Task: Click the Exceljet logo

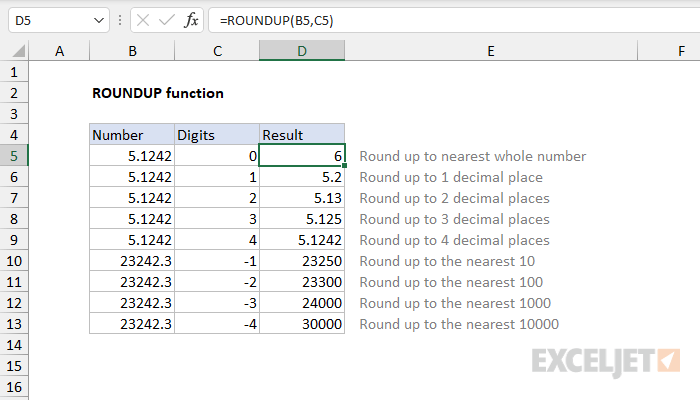Action: tap(607, 359)
